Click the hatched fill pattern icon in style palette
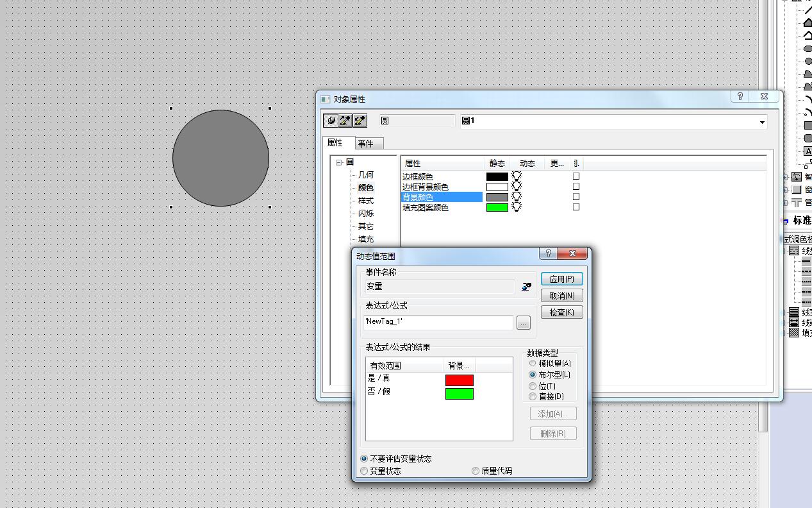Screen dimensions: 812x508 (794, 333)
